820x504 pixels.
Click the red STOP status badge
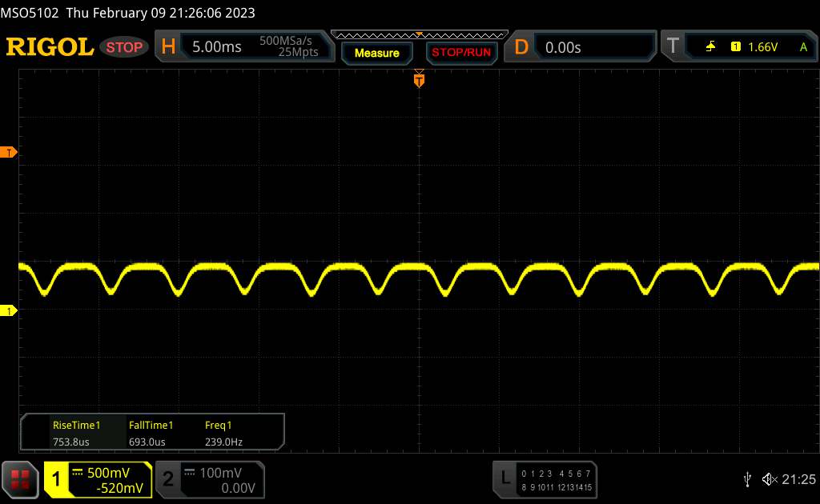coord(125,47)
